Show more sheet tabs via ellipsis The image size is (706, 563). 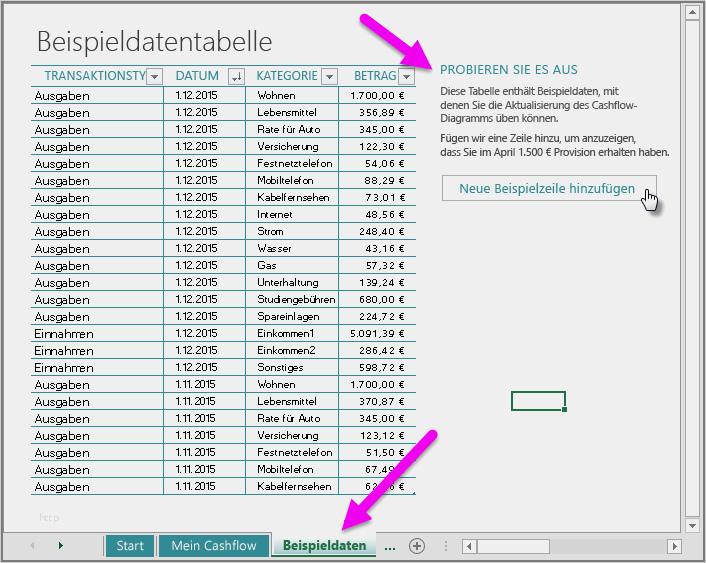(390, 546)
